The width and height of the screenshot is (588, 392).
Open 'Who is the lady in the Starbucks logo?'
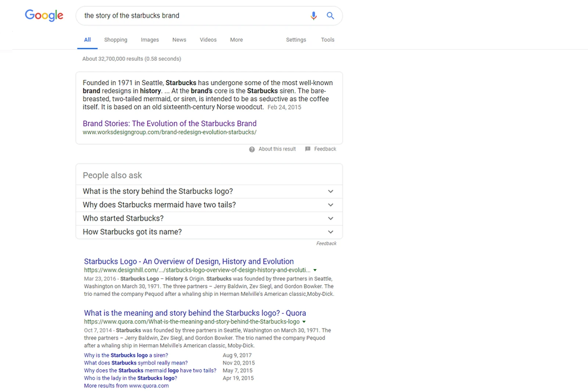130,378
